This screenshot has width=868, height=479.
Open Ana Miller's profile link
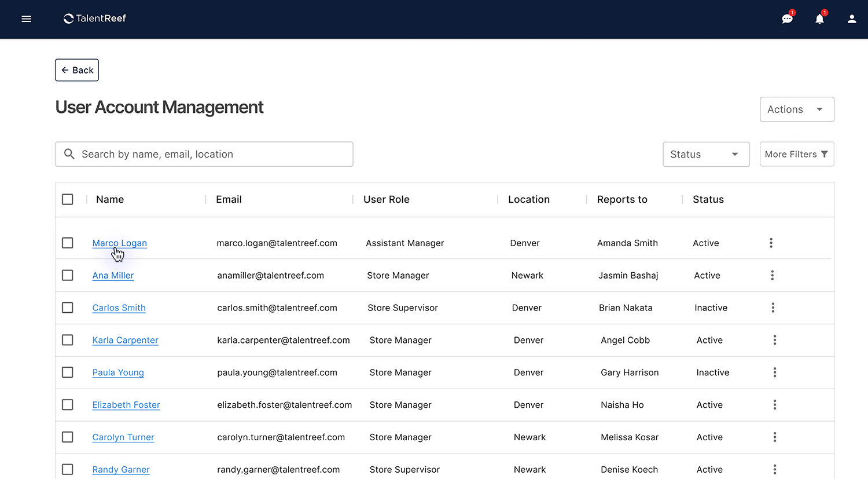[x=113, y=276]
